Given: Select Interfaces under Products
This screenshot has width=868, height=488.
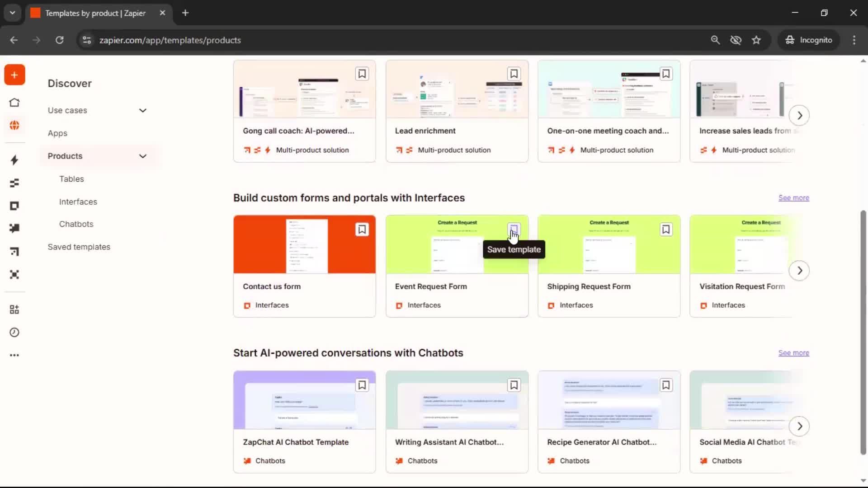Looking at the screenshot, I should [x=78, y=202].
